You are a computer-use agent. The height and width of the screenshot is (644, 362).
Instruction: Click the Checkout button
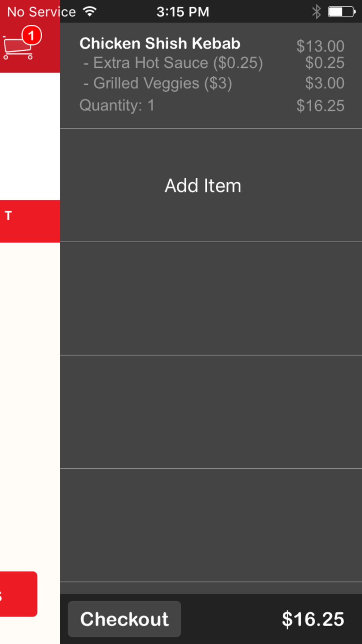coord(124,619)
